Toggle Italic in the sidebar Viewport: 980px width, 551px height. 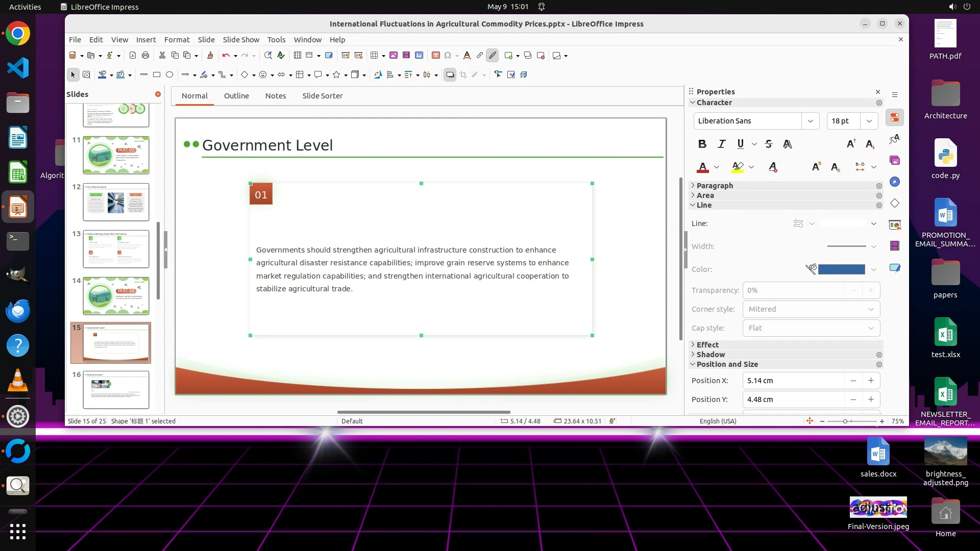(x=721, y=144)
